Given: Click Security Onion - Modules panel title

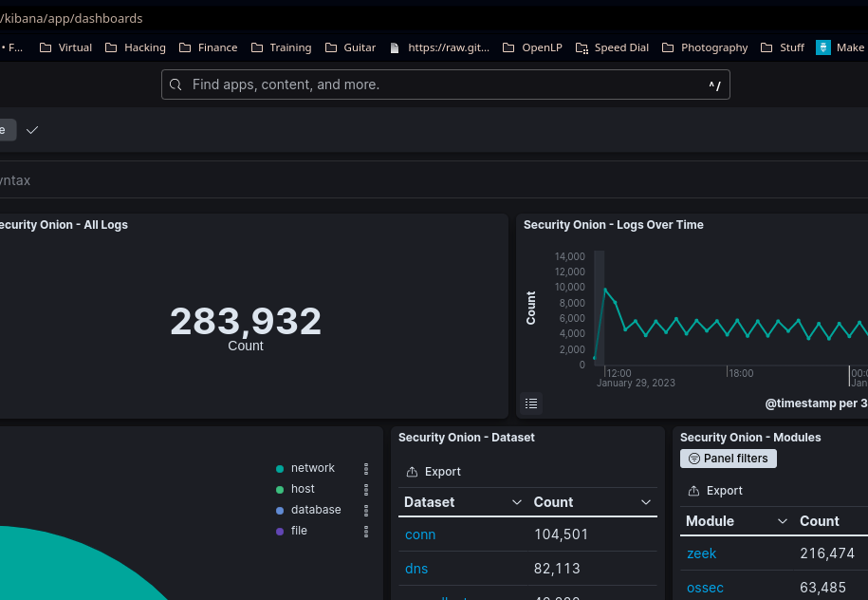Looking at the screenshot, I should (750, 438).
